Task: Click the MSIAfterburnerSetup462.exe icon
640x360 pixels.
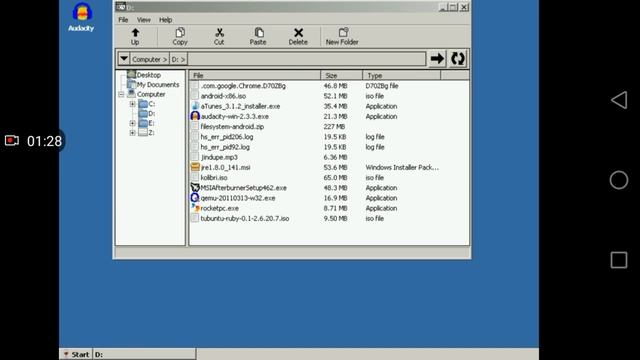Action: (x=195, y=188)
